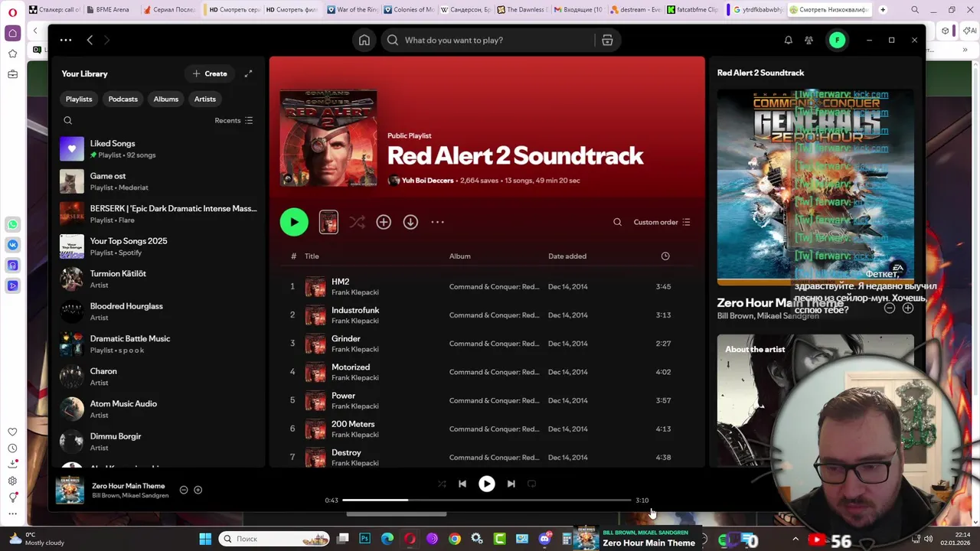980x551 pixels.
Task: Click the Red Alert 2 playlist cover
Action: (x=328, y=139)
